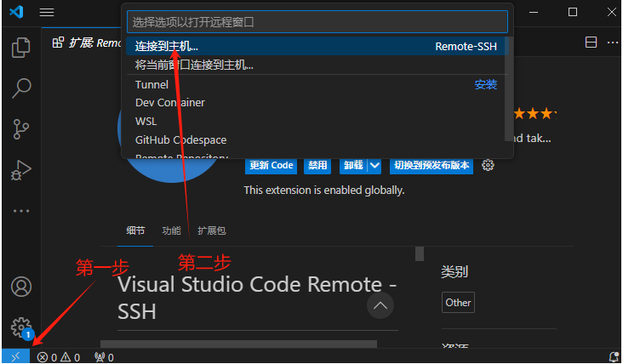Open the editor more actions ellipsis
The height and width of the screenshot is (364, 623).
pyautogui.click(x=613, y=42)
